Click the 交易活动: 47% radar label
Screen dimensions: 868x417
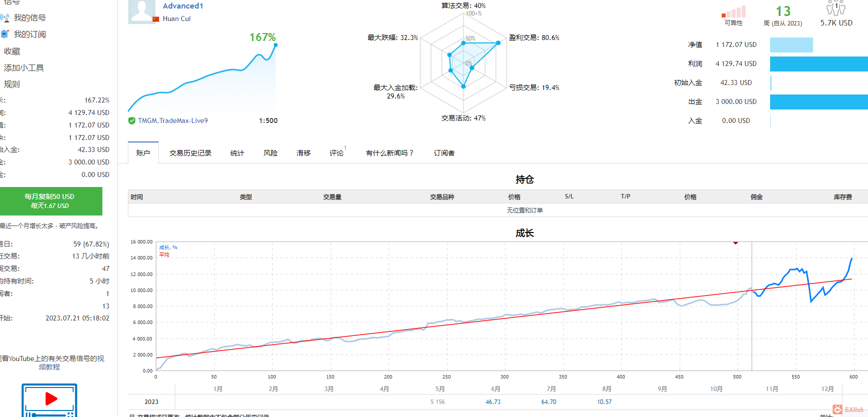(x=463, y=118)
